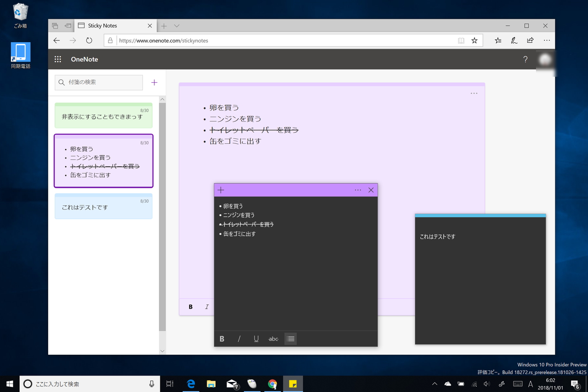Click the underline icon in the dark note
The width and height of the screenshot is (588, 392).
[x=256, y=339]
